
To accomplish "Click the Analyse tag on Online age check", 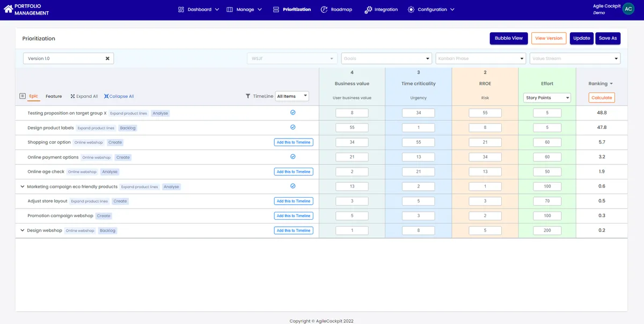I will tap(109, 172).
